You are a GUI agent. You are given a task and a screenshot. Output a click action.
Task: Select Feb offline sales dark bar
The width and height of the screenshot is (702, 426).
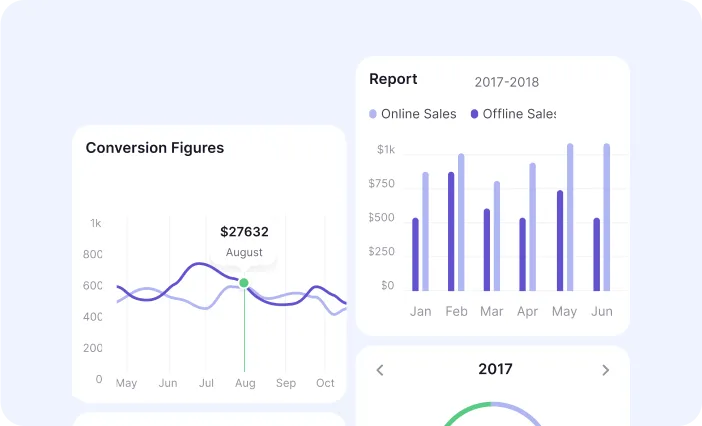[451, 232]
